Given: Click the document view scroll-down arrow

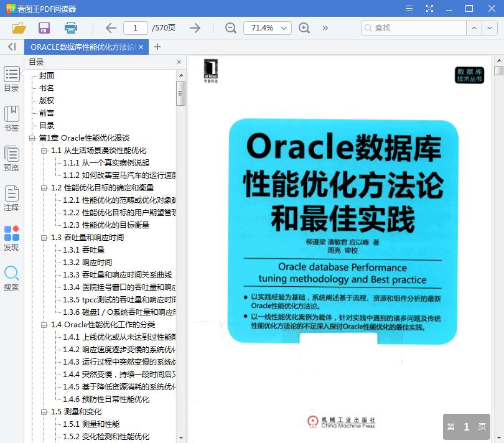Looking at the screenshot, I should 499,437.
